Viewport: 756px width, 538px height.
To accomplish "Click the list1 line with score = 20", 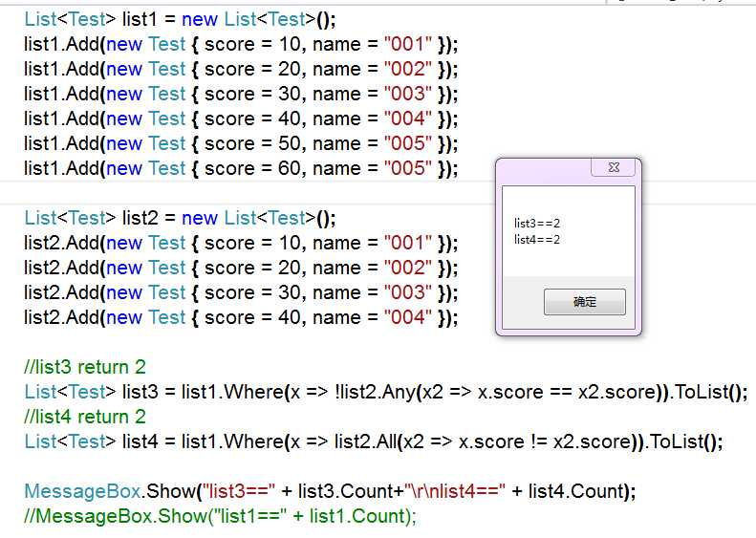I will (x=241, y=69).
